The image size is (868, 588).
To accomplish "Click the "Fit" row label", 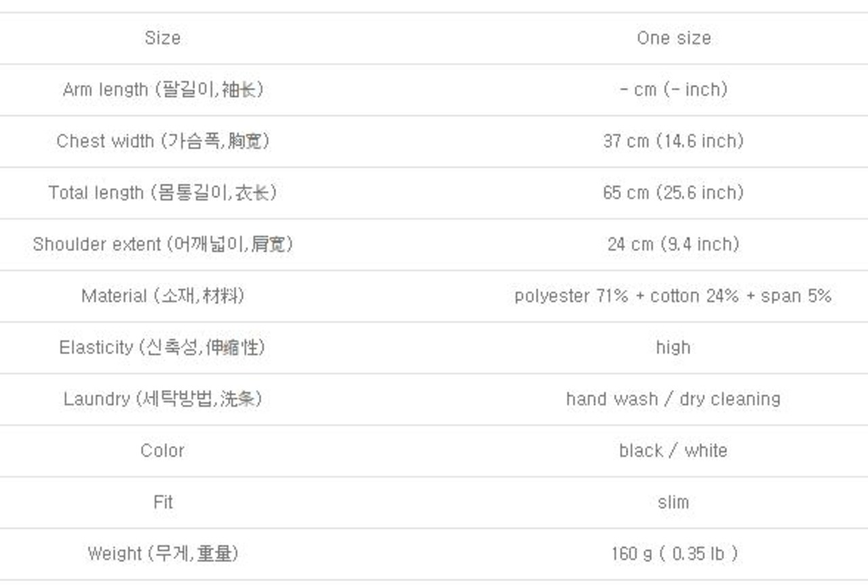I will click(x=162, y=502).
